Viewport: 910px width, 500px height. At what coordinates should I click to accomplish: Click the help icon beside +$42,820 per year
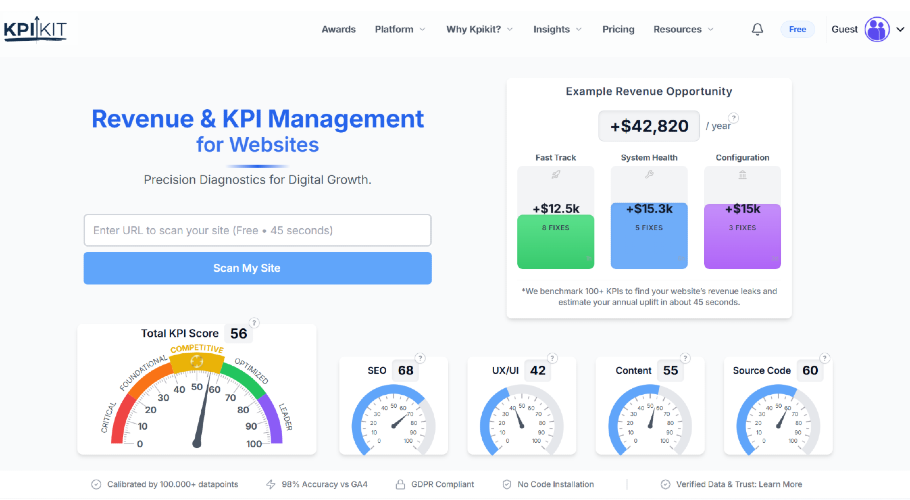click(734, 118)
